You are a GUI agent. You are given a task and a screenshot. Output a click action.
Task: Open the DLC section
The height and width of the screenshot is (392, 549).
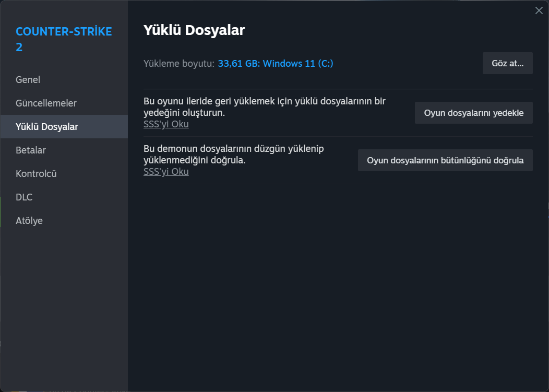(64, 197)
